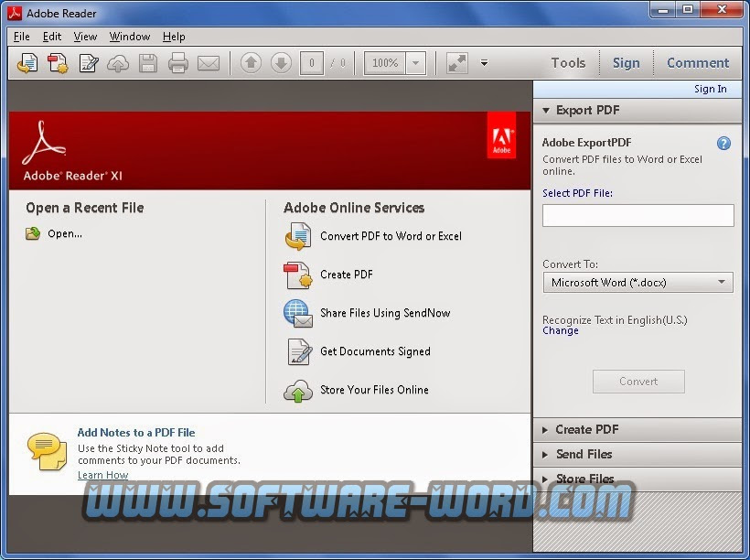750x560 pixels.
Task: Click Add Notes to a PDF File heading
Action: (136, 433)
